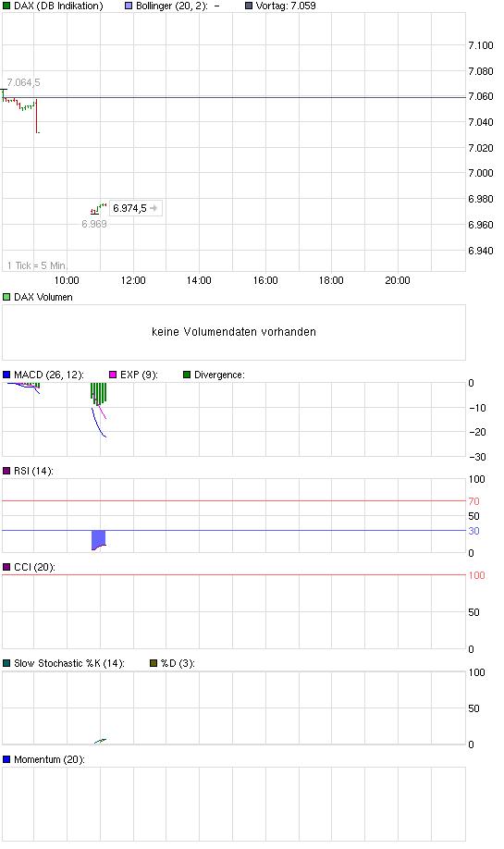Click the 'RSI (14):' label text
Viewport: 504px width, 849px height.
click(x=33, y=471)
